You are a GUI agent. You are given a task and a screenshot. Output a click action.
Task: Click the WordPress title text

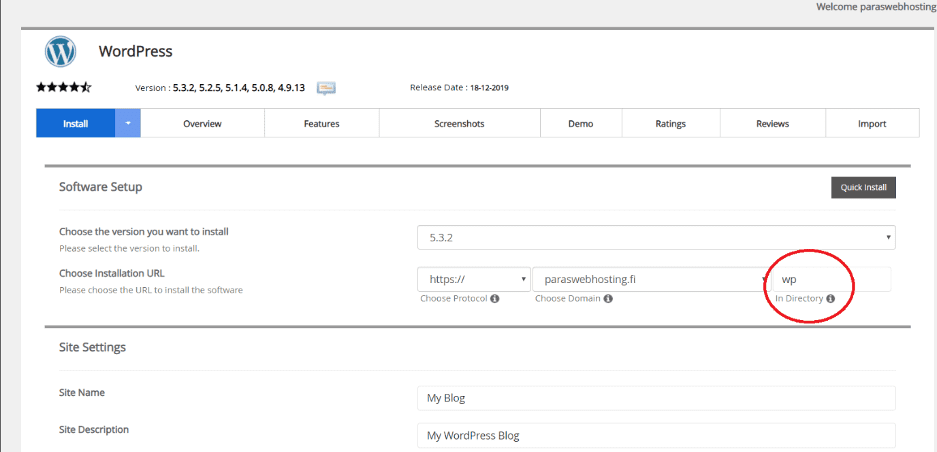pyautogui.click(x=136, y=51)
